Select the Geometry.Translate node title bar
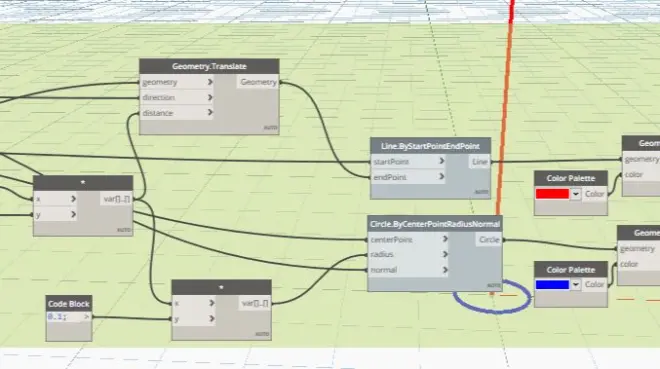The image size is (660, 369). 209,66
